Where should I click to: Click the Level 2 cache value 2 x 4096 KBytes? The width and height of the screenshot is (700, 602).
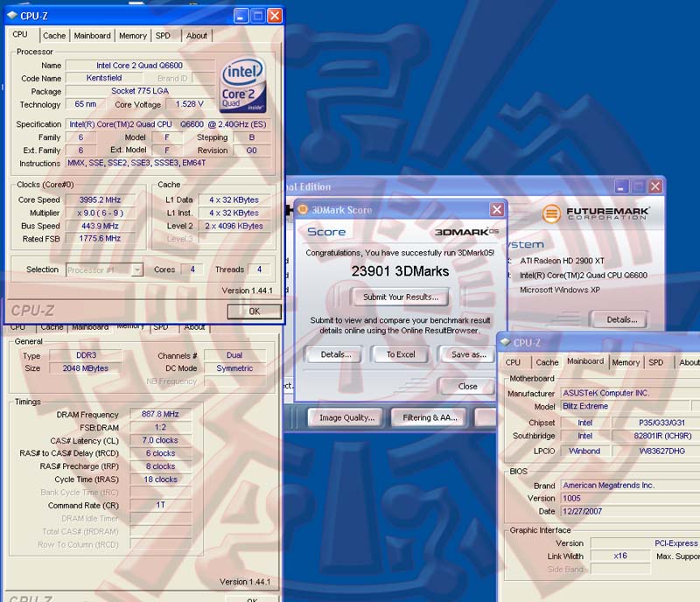pos(234,226)
